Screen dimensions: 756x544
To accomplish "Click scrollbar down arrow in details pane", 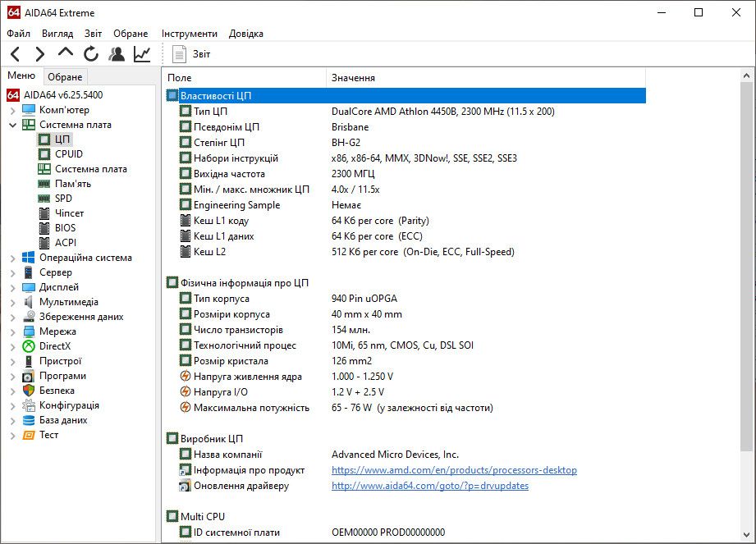I will tap(746, 535).
